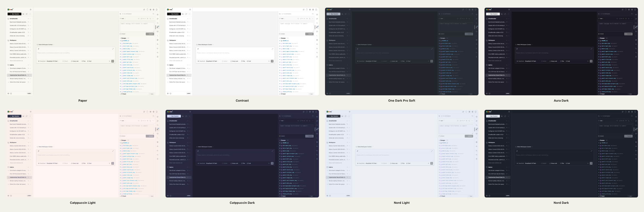This screenshot has height=212, width=644.
Task: Click the dmsalhandler folder icon in Contrast preview
Action: [168, 19]
